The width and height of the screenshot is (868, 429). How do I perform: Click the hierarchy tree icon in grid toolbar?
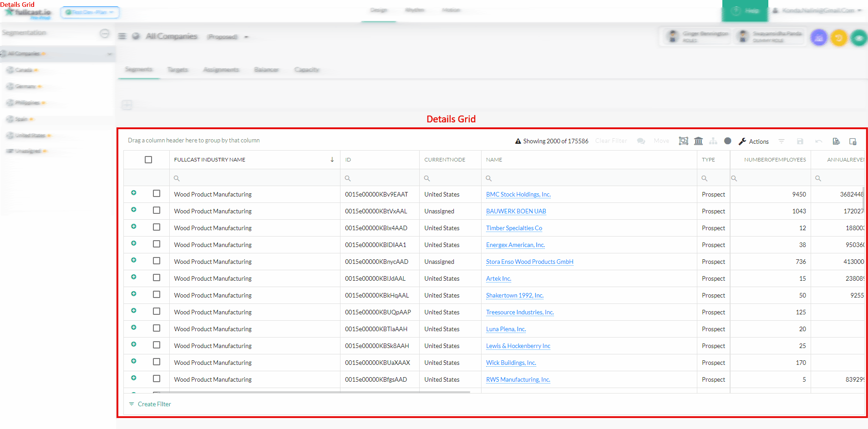(x=713, y=141)
